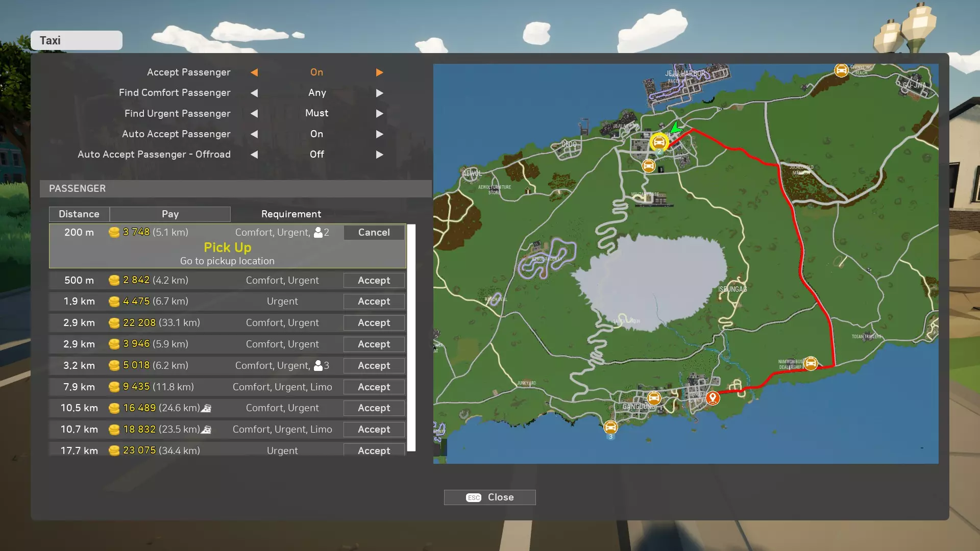Screen dimensions: 980x551
Task: Accept the 22 208 pay passenger
Action: [374, 322]
